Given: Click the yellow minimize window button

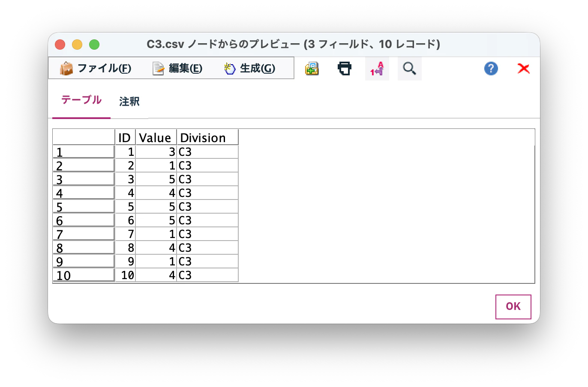Looking at the screenshot, I should [x=77, y=45].
